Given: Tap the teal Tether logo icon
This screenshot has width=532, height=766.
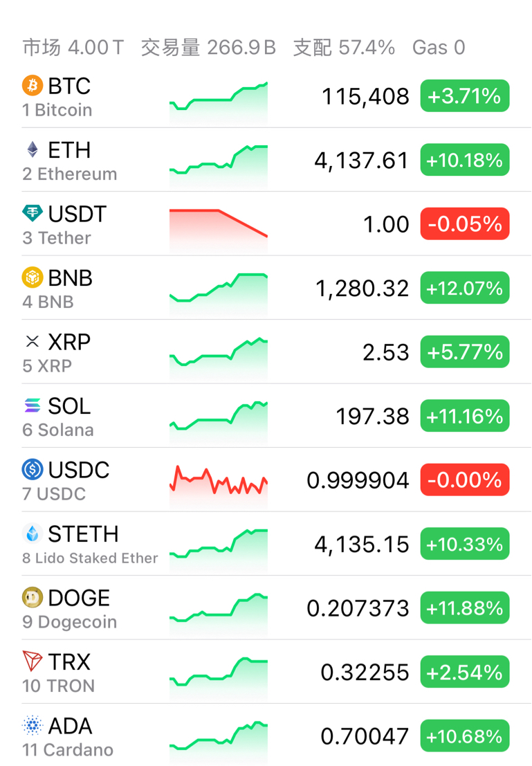Looking at the screenshot, I should [33, 214].
